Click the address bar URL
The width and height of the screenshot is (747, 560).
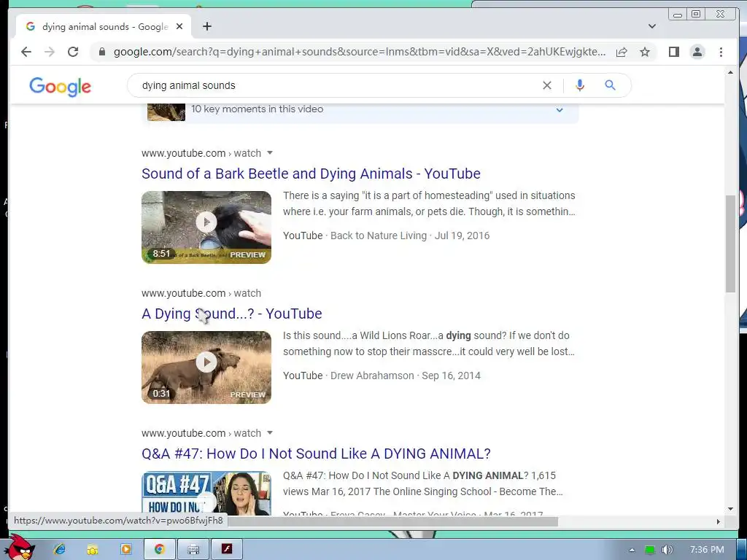(360, 52)
